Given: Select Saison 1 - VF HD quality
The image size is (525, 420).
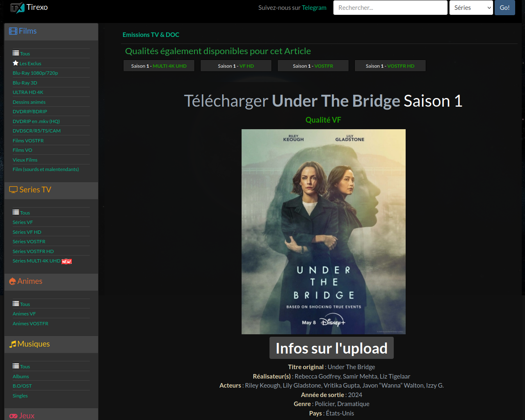Looking at the screenshot, I should tap(236, 66).
